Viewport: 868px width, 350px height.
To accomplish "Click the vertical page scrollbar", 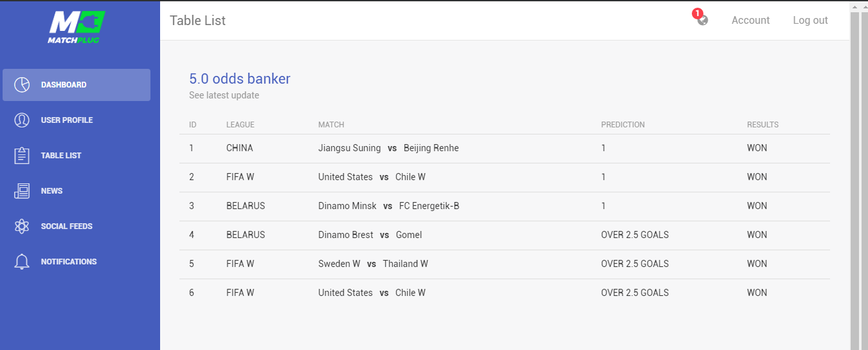I will coord(854,180).
